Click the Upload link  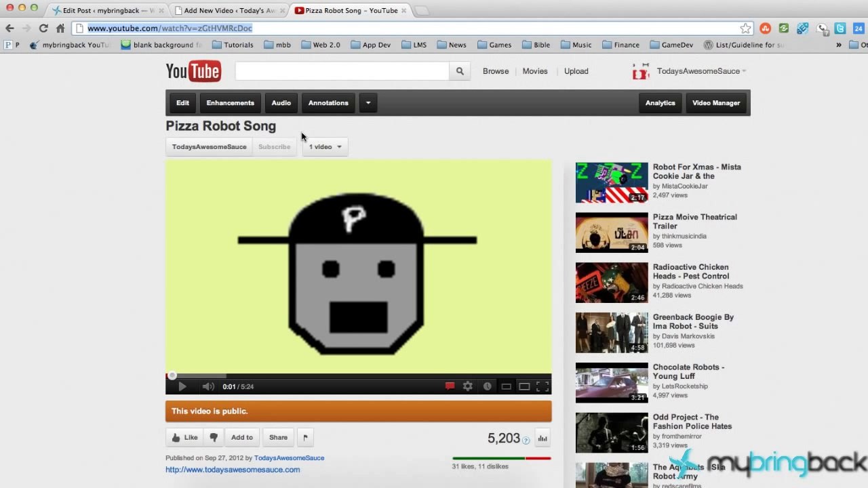tap(576, 71)
